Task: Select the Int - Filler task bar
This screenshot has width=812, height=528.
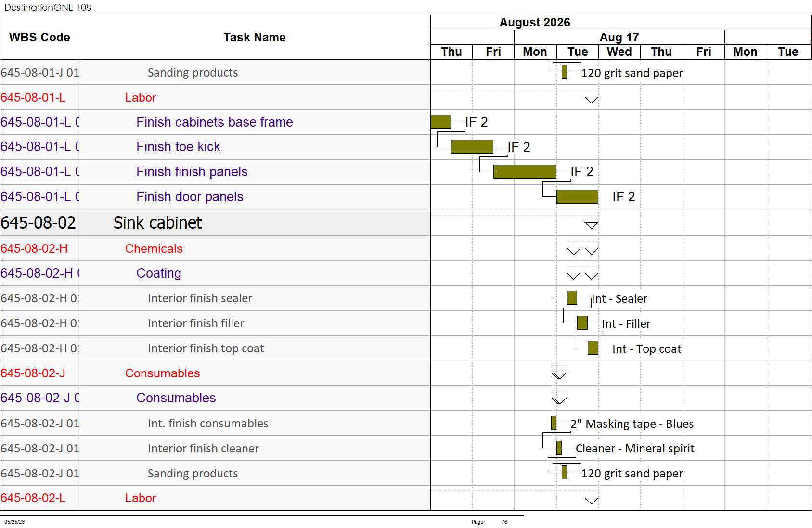Action: (x=582, y=323)
